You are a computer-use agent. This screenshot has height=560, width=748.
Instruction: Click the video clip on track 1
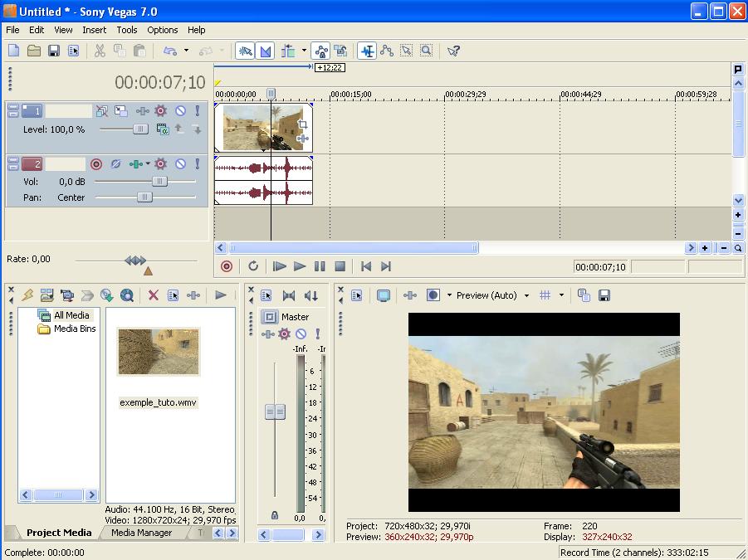coord(263,127)
